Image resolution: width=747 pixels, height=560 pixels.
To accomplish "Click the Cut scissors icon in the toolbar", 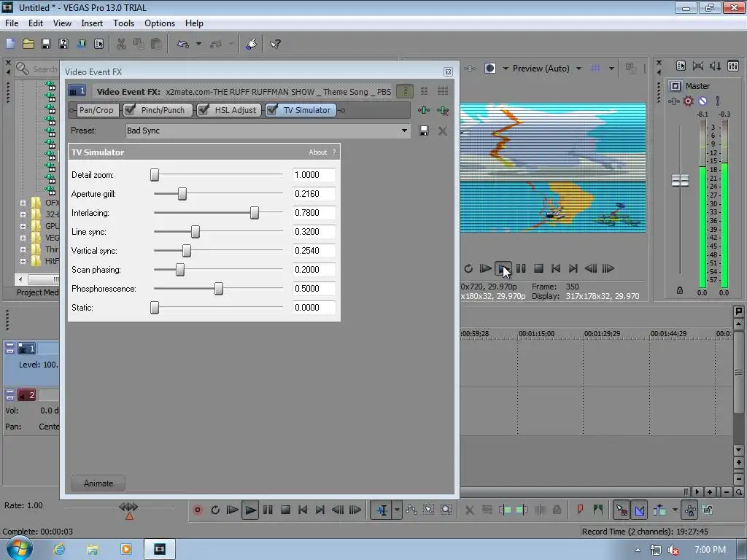I will [122, 44].
